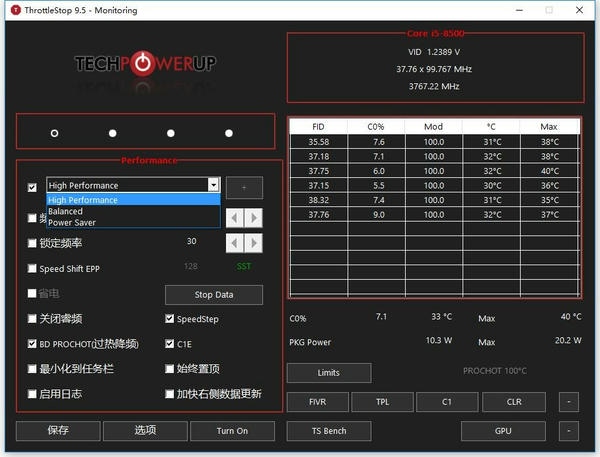Screen dimensions: 600x457
Task: Enable the 始终置顶 checkbox
Action: [170, 369]
